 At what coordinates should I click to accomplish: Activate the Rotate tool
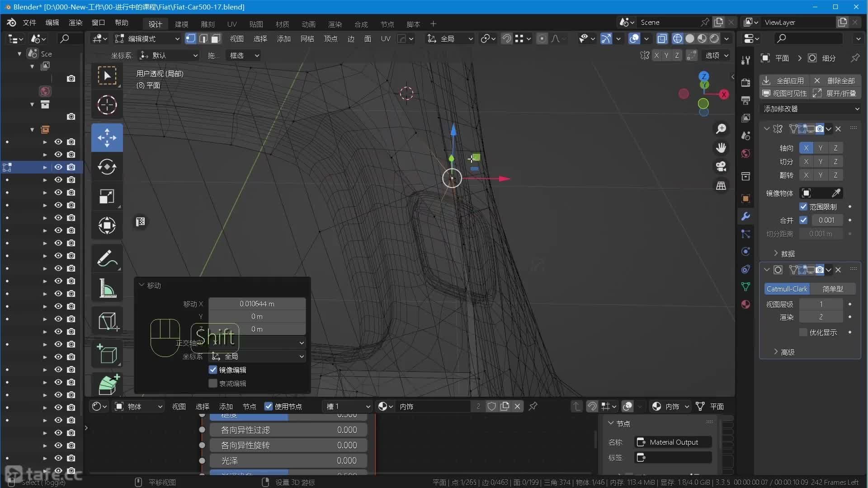point(107,166)
